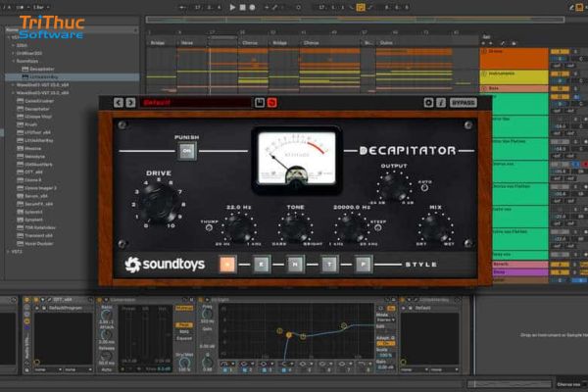The width and height of the screenshot is (588, 392).
Task: Select Transient x64 plugin in browser
Action: tap(35, 235)
